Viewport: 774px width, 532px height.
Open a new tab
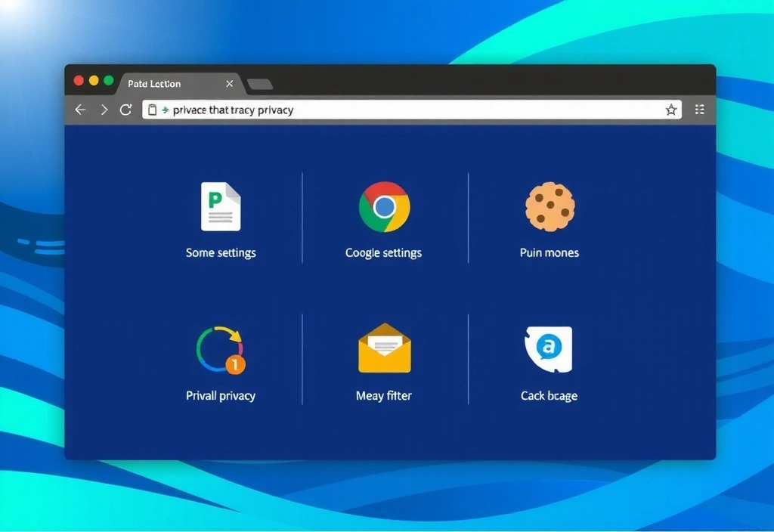pos(260,85)
